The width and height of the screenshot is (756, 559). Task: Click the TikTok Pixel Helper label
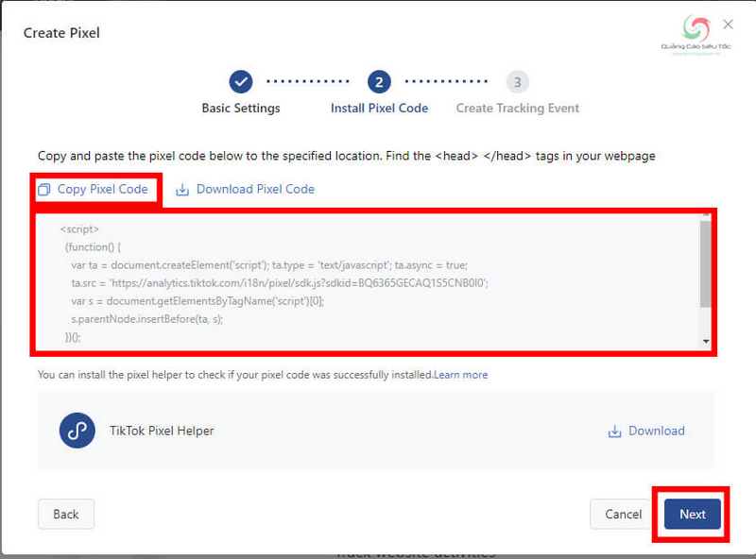pyautogui.click(x=162, y=431)
